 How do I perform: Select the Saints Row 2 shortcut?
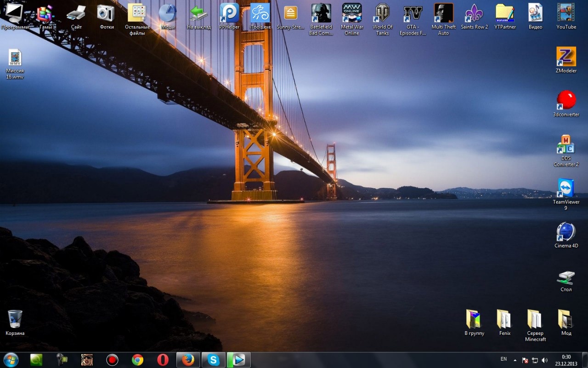point(474,13)
